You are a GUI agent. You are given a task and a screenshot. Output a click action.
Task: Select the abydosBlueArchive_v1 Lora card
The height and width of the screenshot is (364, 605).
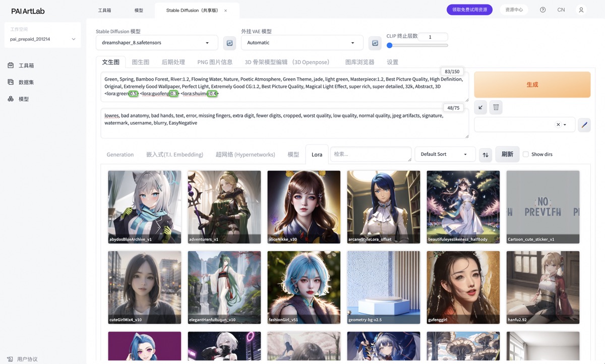tap(145, 207)
